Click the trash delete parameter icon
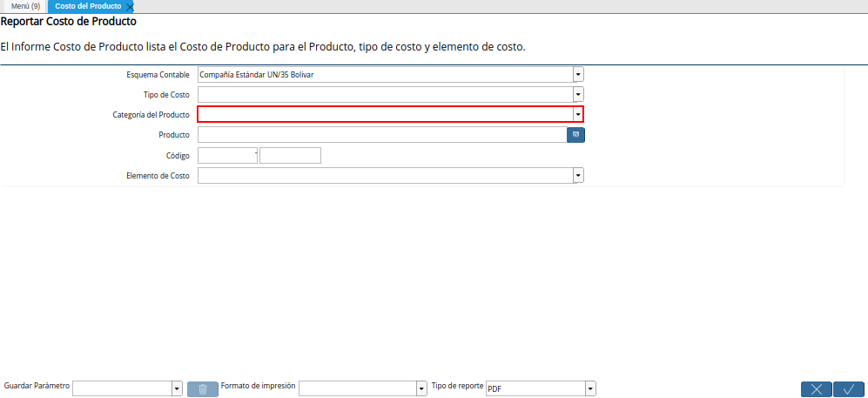Viewport: 868px width, 398px height. point(203,389)
